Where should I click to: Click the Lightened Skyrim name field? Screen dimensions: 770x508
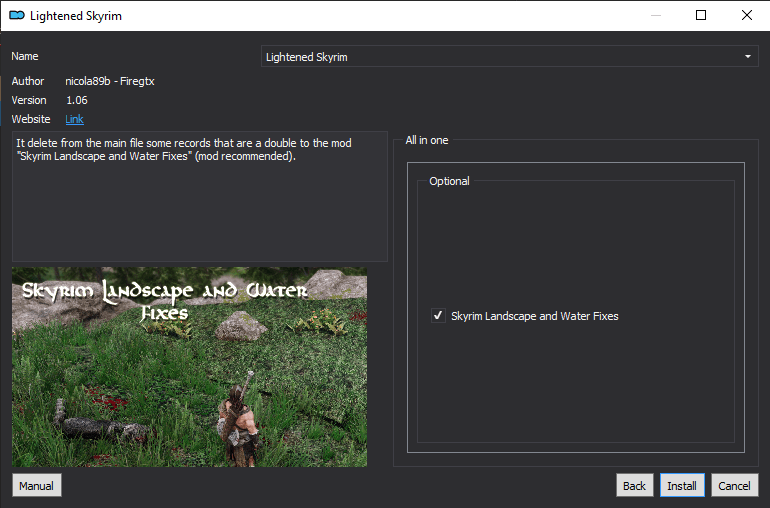point(509,56)
